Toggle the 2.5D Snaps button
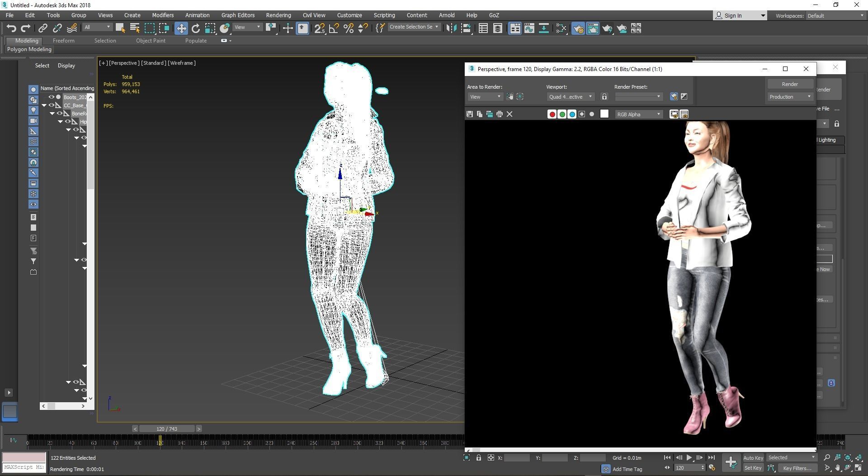868x476 pixels. point(320,29)
